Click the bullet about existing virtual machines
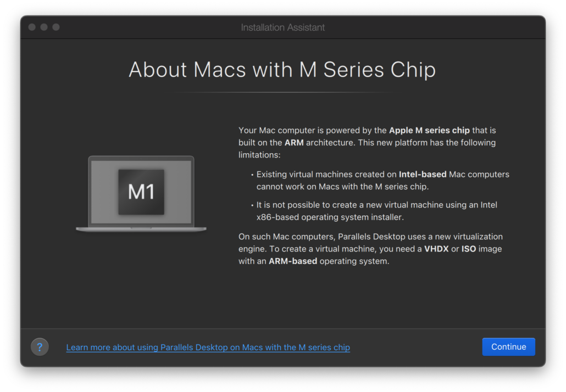 click(382, 181)
